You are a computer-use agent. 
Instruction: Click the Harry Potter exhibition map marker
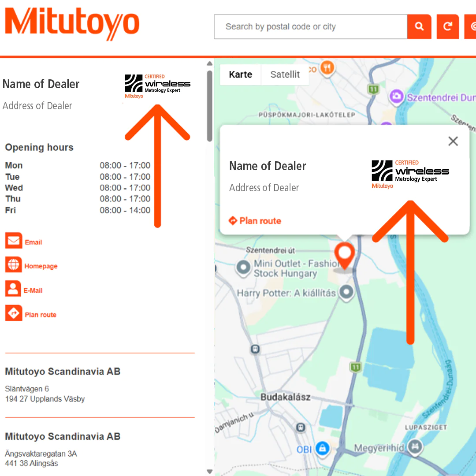point(347,293)
